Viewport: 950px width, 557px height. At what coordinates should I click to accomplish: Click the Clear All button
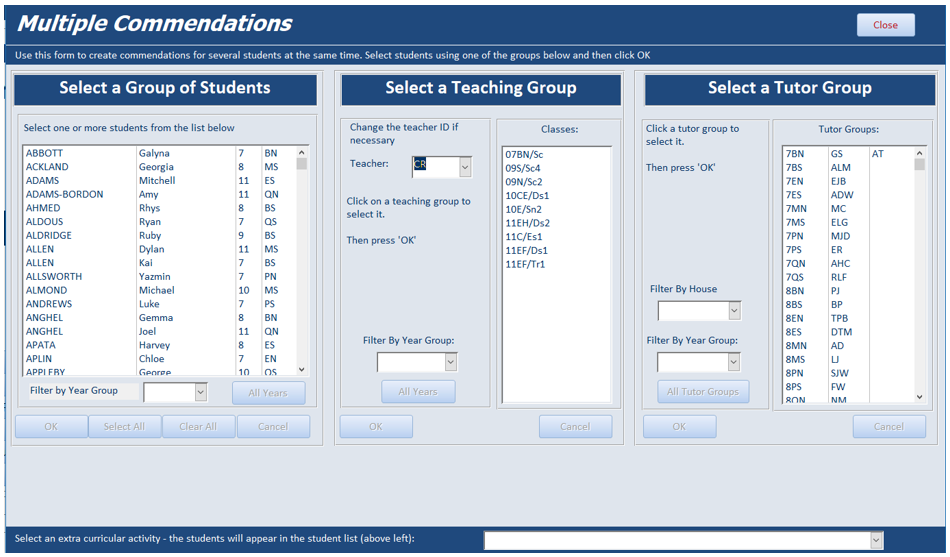tap(199, 426)
